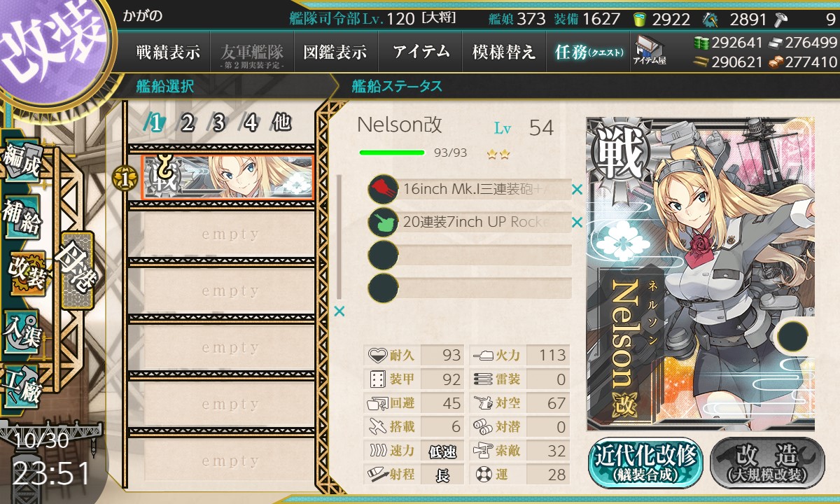Open the 任務 quest menu
The image size is (840, 504).
[588, 52]
